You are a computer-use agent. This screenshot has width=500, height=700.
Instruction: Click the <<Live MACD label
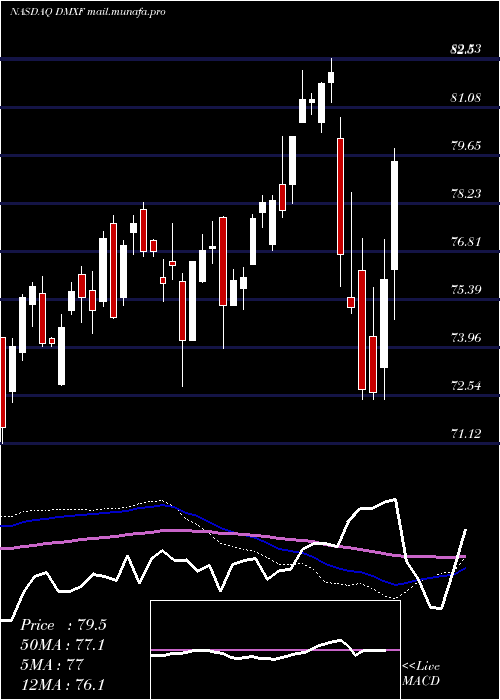421,673
